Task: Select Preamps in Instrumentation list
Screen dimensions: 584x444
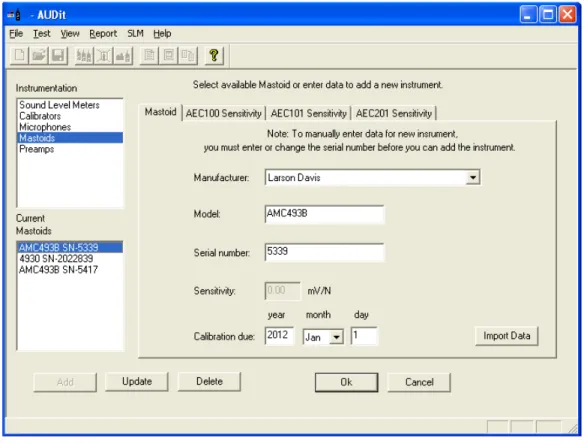Action: click(x=70, y=149)
